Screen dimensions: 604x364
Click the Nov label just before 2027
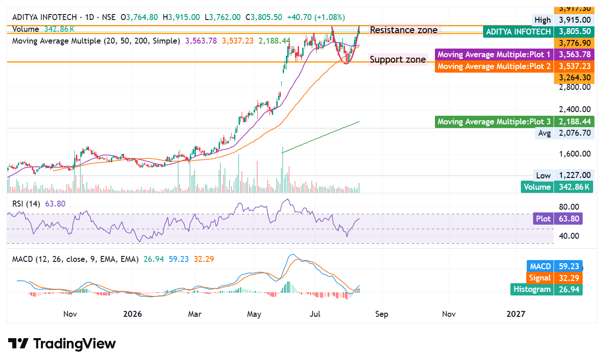[x=449, y=314]
